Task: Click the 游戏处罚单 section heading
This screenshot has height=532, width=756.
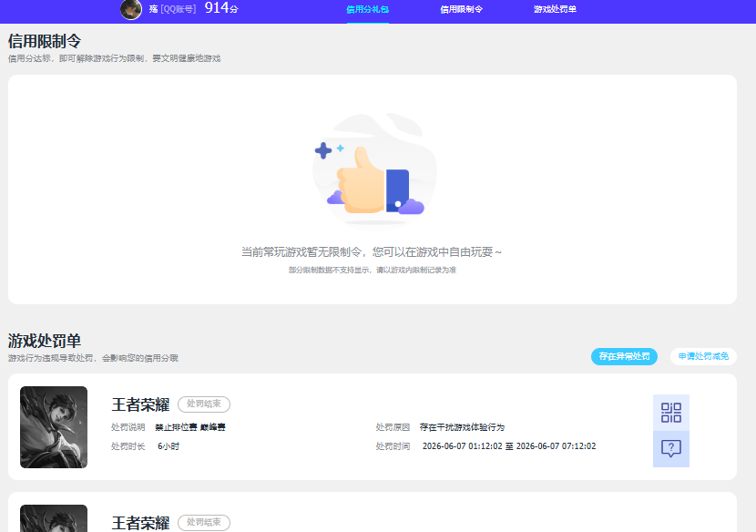Action: pos(45,341)
